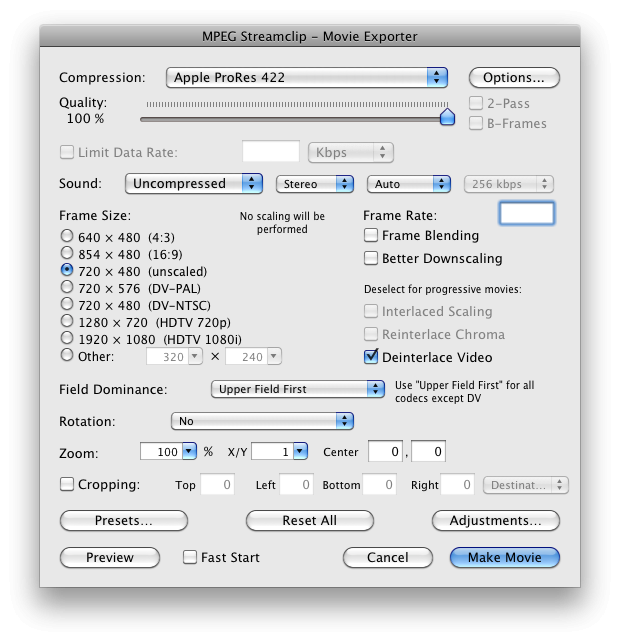The height and width of the screenshot is (642, 620).
Task: Click the first Center coordinate field
Action: 385,451
